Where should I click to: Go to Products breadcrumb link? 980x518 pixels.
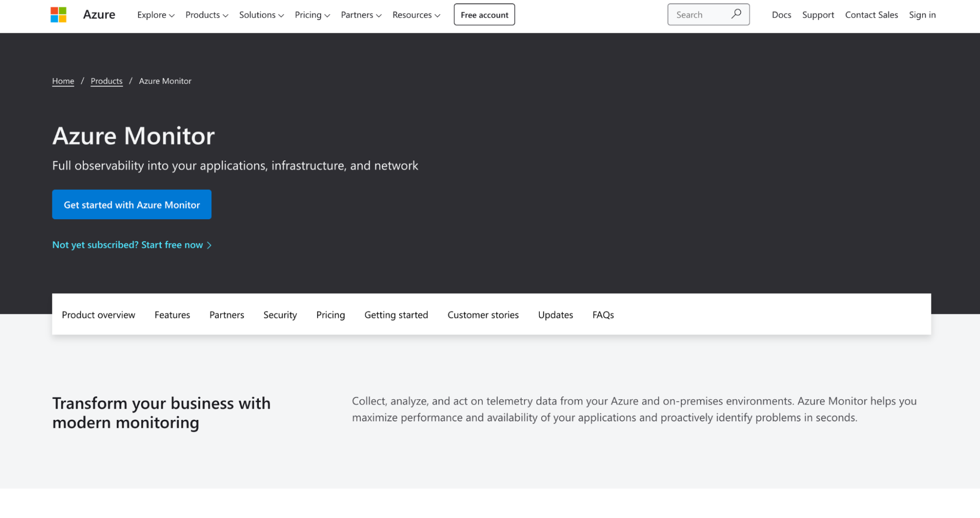(x=106, y=81)
